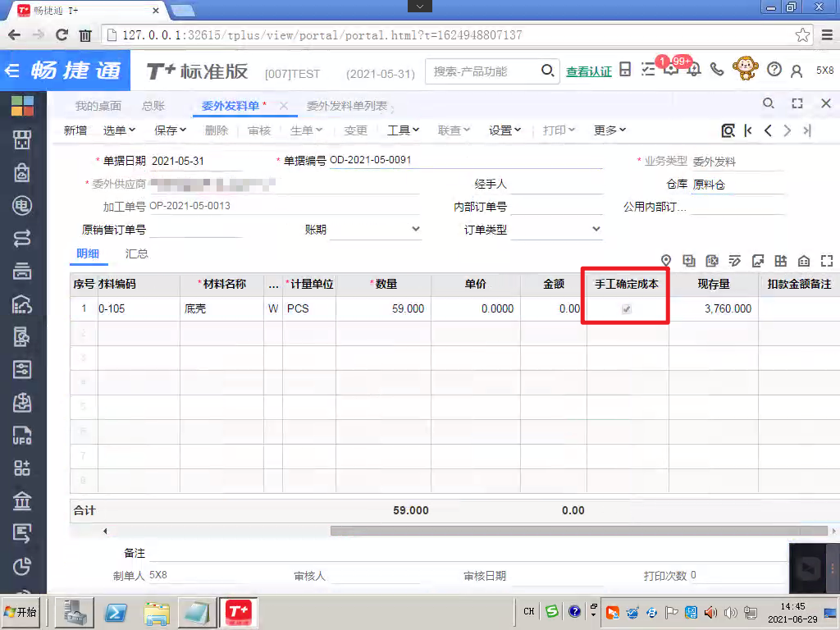Expand the 更多 dropdown menu
The image size is (840, 630).
click(609, 130)
